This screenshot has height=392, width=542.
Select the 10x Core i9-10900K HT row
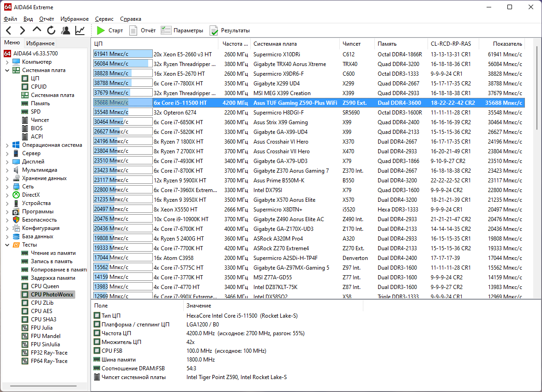click(309, 219)
